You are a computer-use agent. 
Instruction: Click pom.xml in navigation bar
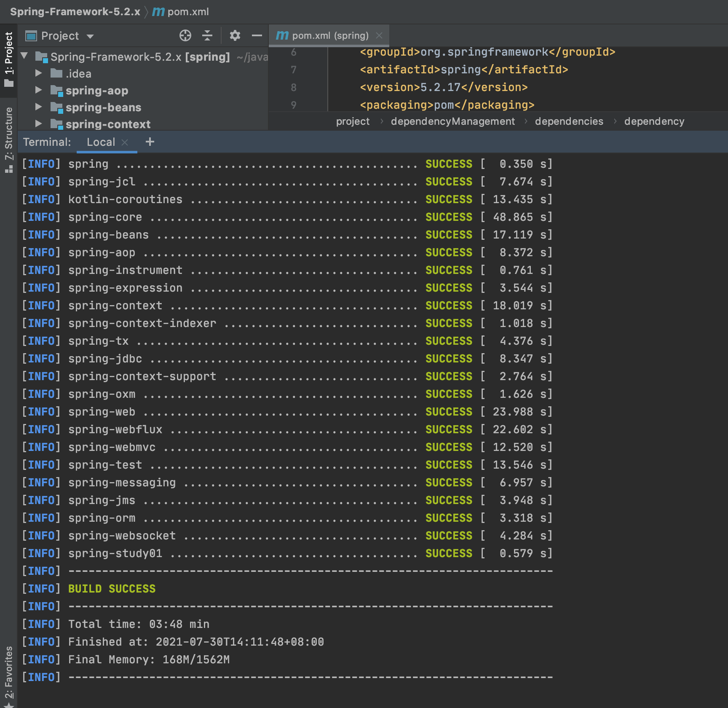[x=188, y=12]
